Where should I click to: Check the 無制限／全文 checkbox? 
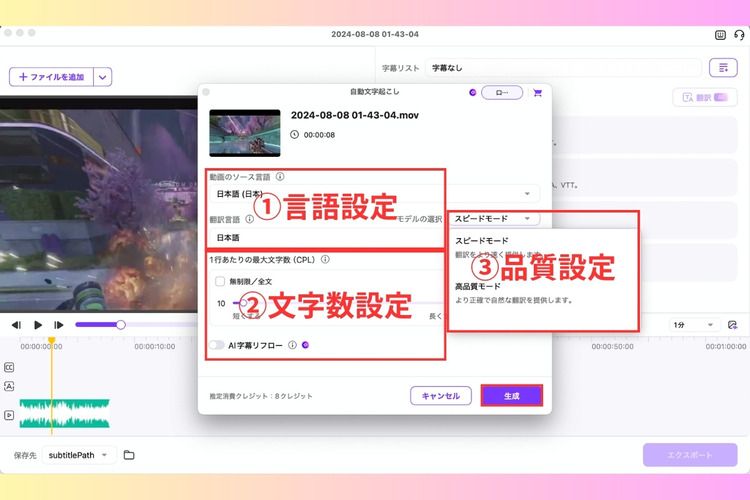tap(220, 281)
